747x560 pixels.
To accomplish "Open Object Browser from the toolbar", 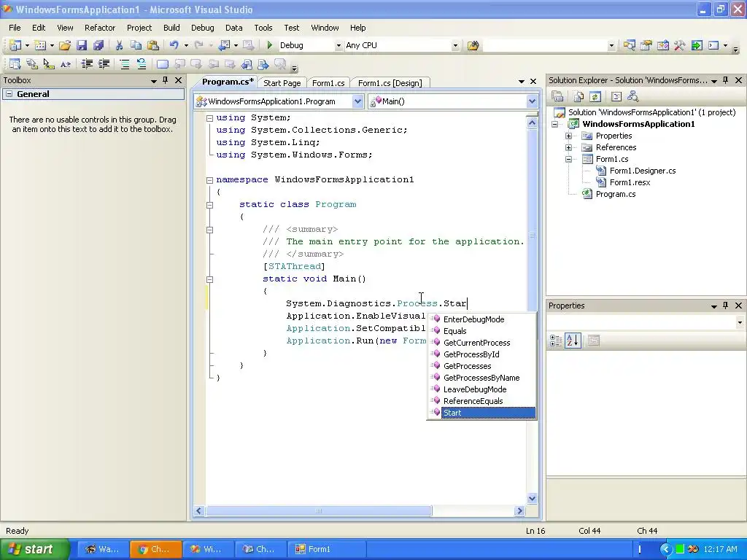I will 662,45.
